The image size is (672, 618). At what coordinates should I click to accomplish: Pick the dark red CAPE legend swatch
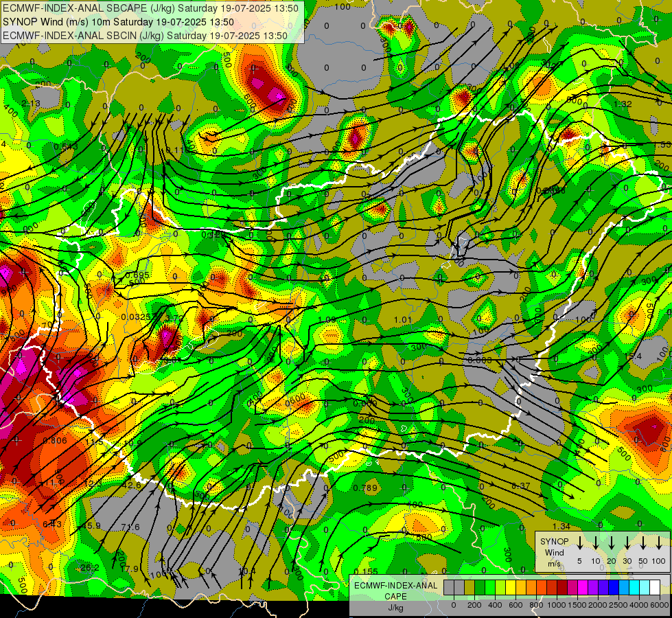click(x=562, y=587)
